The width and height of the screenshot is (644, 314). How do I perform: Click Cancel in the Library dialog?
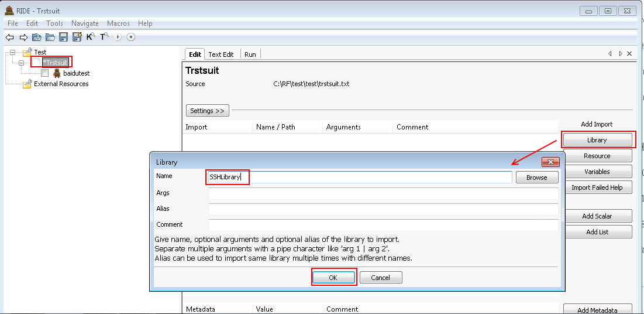tap(380, 278)
